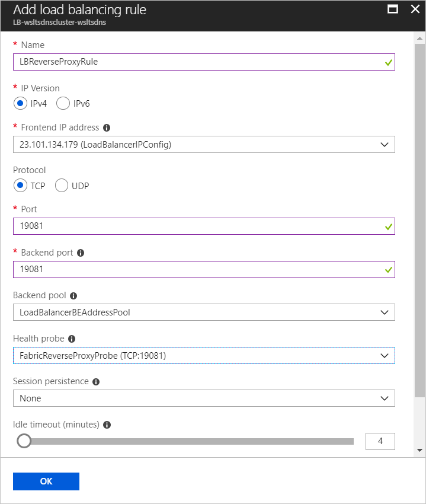426x504 pixels.
Task: Click the scroll down arrow of scrollbar
Action: pyautogui.click(x=420, y=451)
